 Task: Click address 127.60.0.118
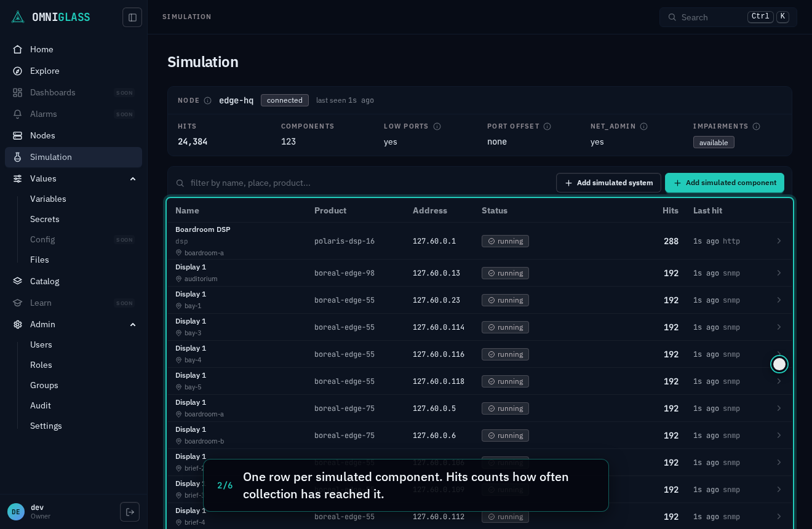[x=439, y=381]
